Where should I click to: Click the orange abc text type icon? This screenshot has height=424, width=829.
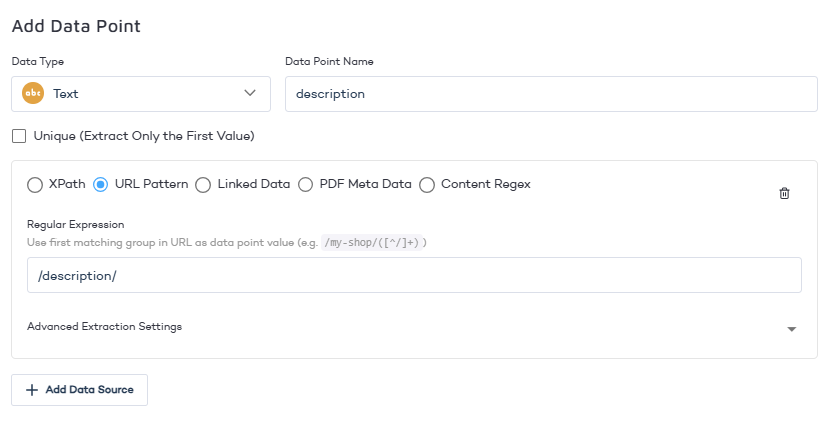[33, 94]
